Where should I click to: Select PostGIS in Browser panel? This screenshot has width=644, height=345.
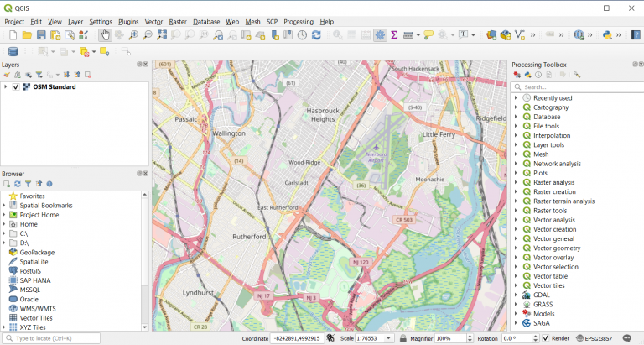30,271
